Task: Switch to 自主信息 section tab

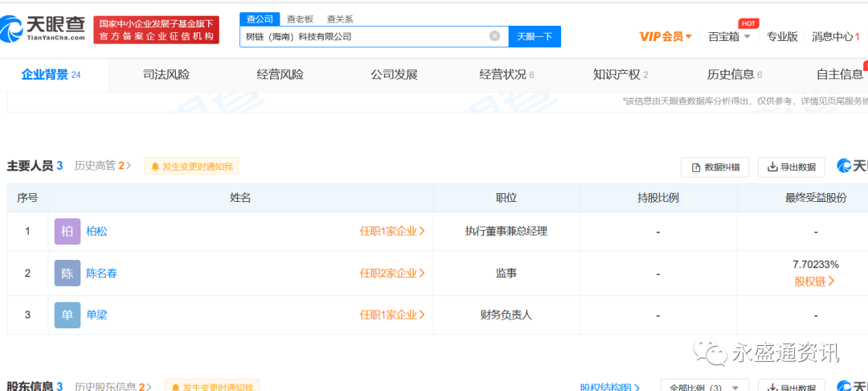Action: 840,75
